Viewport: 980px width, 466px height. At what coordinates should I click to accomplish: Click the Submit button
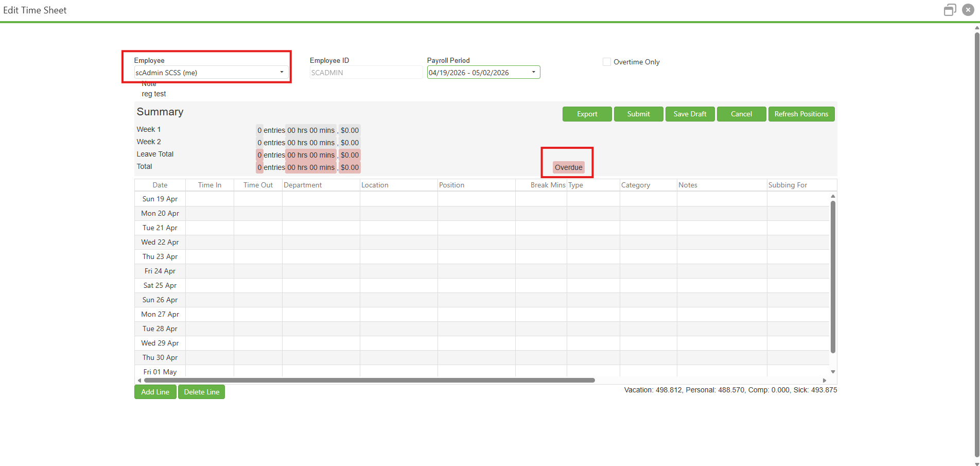[639, 114]
